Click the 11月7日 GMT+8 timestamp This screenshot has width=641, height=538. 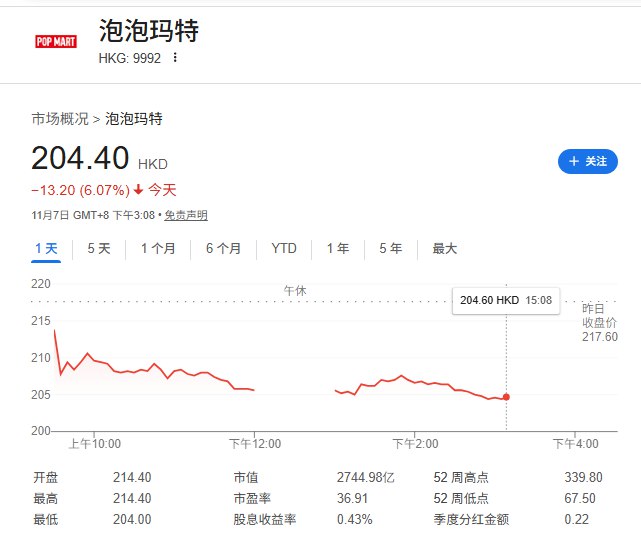[93, 215]
